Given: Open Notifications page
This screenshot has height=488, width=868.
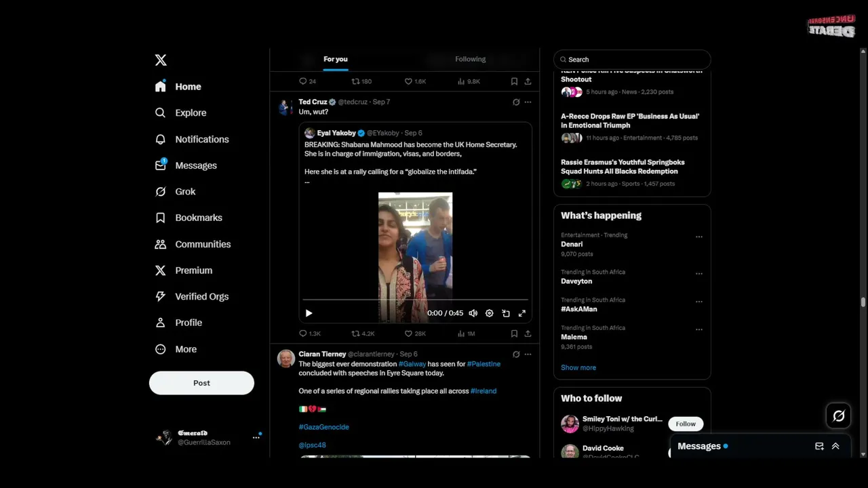Looking at the screenshot, I should [x=192, y=139].
